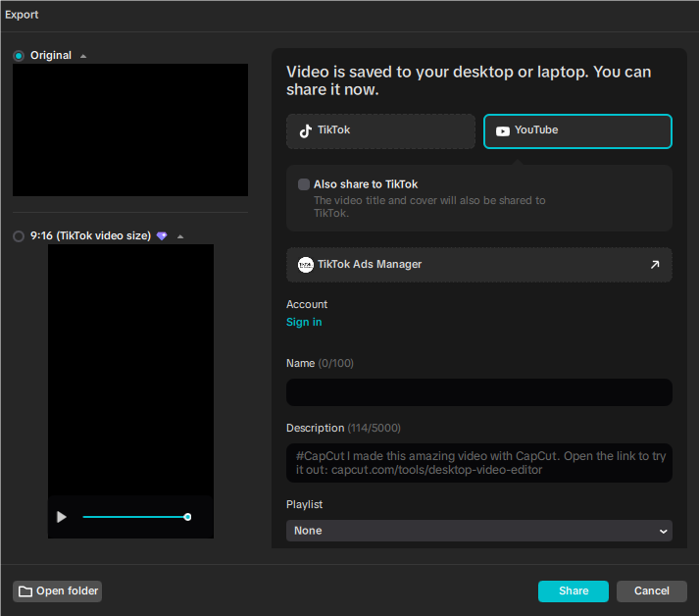
Task: Click the preview playback progress slider
Action: 135,517
